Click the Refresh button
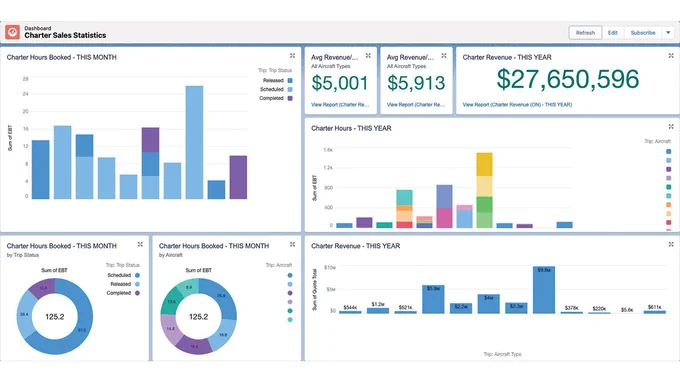 click(585, 33)
